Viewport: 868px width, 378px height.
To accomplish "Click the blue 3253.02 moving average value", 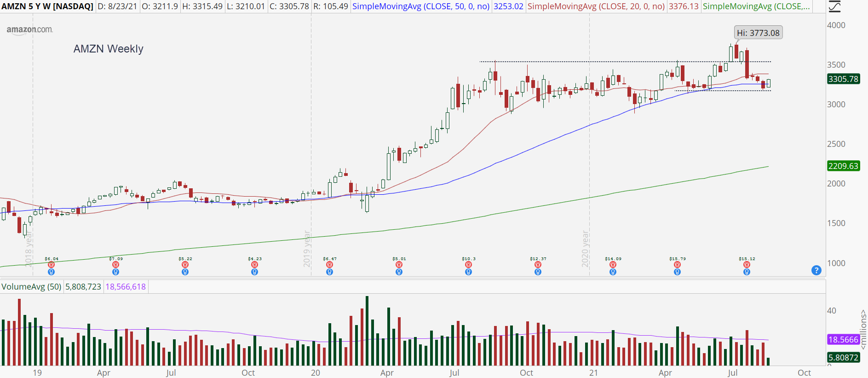I will pyautogui.click(x=508, y=6).
